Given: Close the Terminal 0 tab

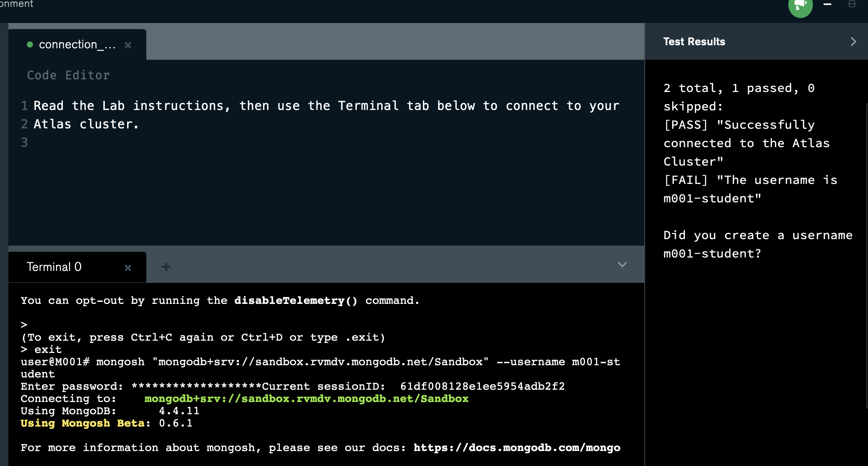Looking at the screenshot, I should pyautogui.click(x=128, y=267).
